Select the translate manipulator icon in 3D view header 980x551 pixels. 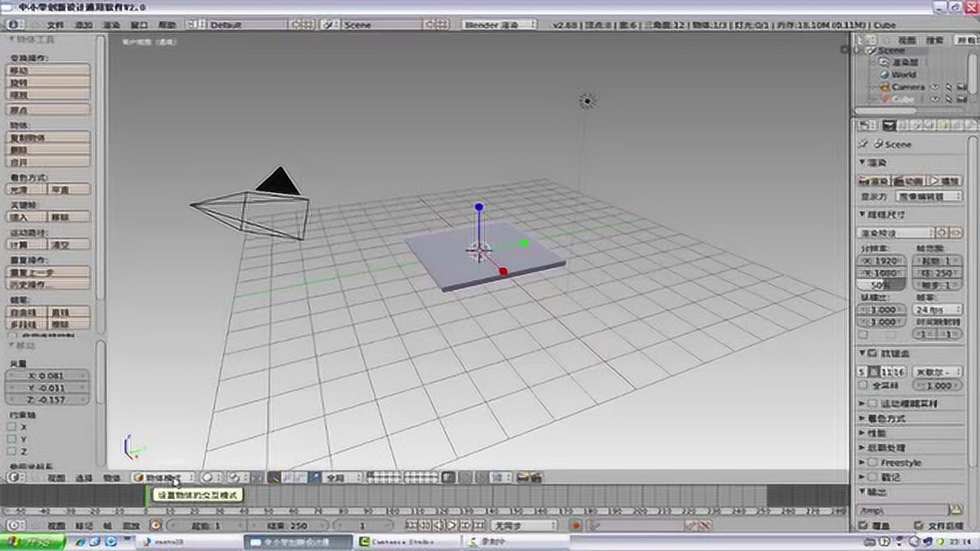pyautogui.click(x=269, y=477)
